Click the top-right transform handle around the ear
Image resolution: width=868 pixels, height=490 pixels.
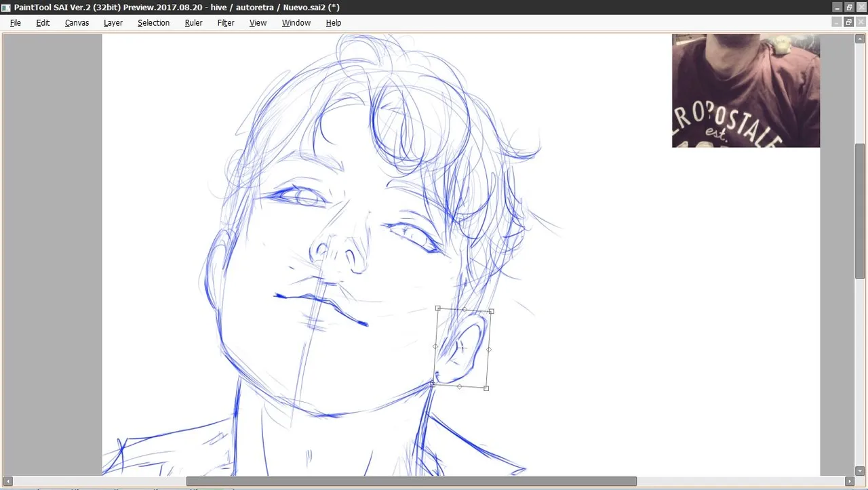[492, 311]
